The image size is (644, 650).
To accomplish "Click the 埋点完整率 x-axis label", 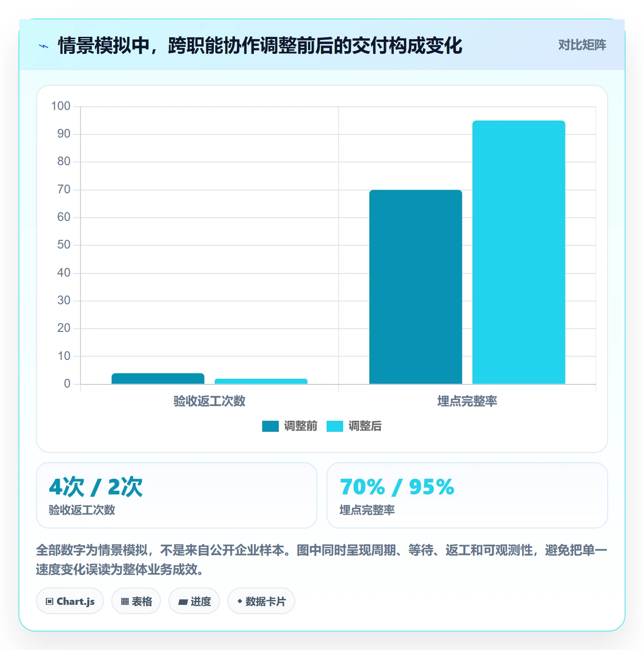I will click(467, 401).
